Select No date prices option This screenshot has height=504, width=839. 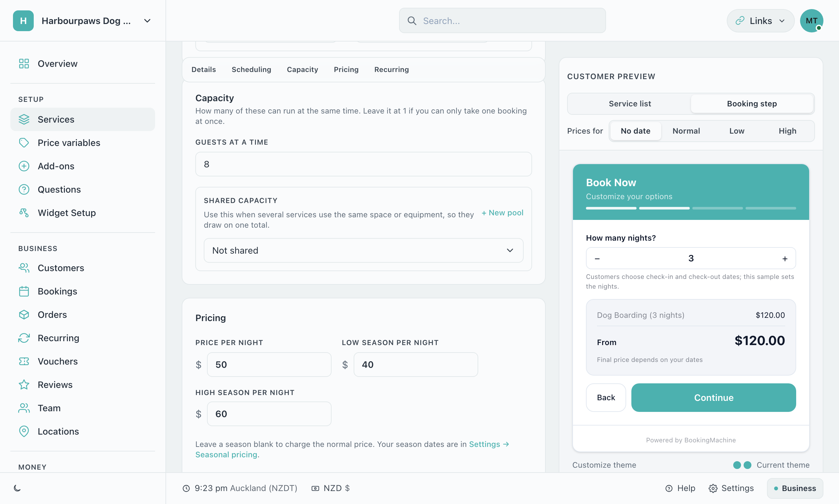coord(635,131)
